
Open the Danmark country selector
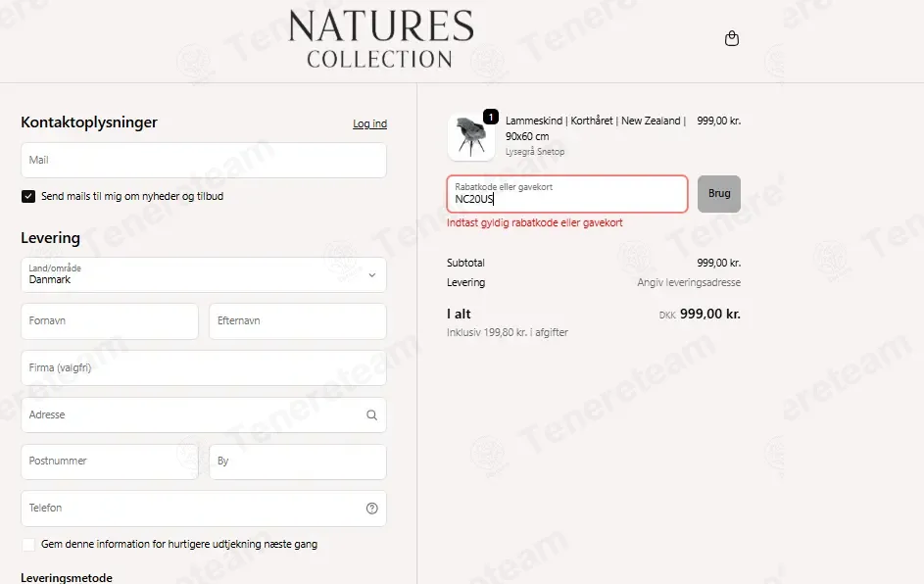pyautogui.click(x=203, y=274)
